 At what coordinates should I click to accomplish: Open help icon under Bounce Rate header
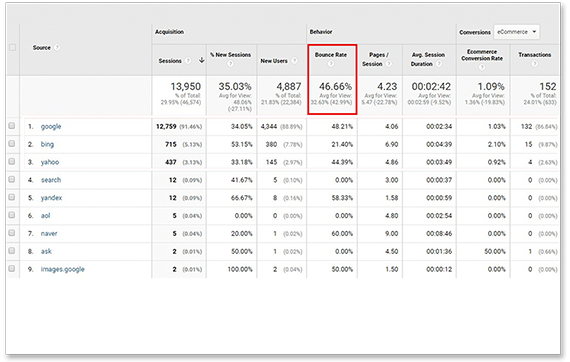click(331, 64)
